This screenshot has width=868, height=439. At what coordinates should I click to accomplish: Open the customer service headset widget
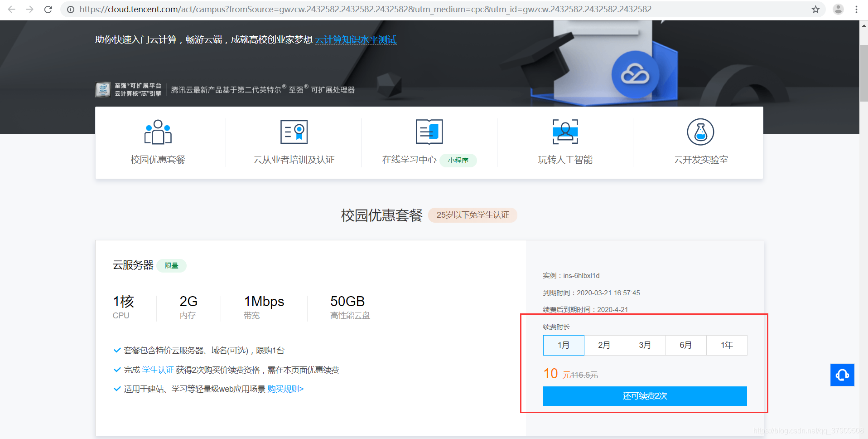(x=842, y=375)
